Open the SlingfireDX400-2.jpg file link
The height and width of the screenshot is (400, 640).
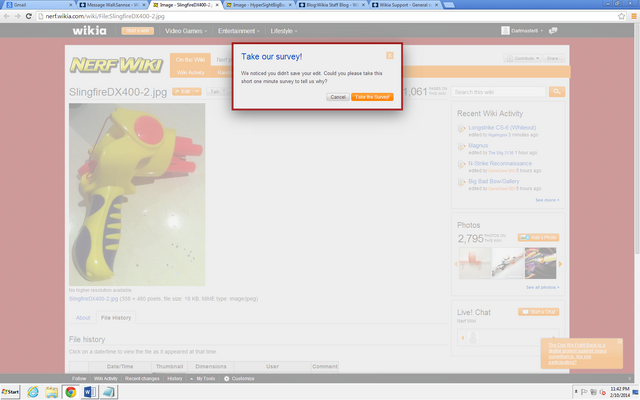pyautogui.click(x=93, y=299)
